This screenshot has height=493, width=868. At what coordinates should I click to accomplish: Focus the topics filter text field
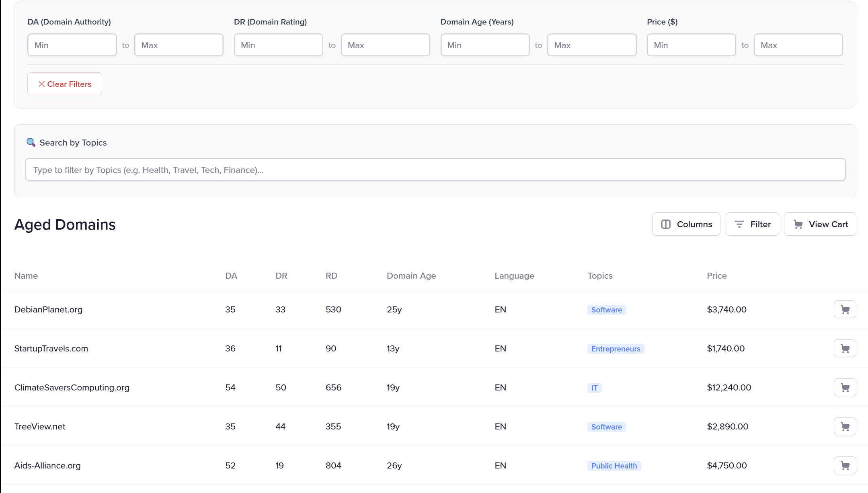435,170
